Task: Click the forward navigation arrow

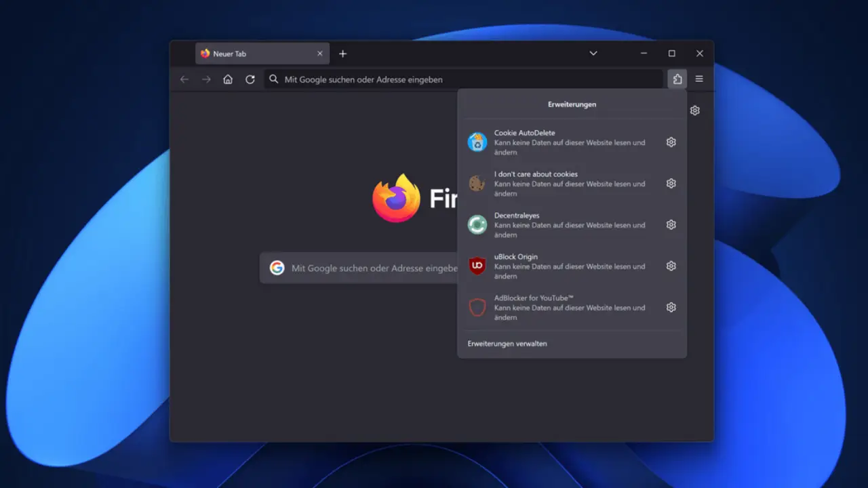Action: (206, 79)
